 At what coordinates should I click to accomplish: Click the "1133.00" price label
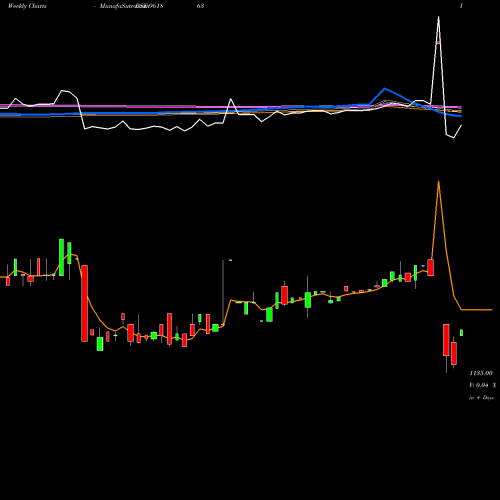481,373
